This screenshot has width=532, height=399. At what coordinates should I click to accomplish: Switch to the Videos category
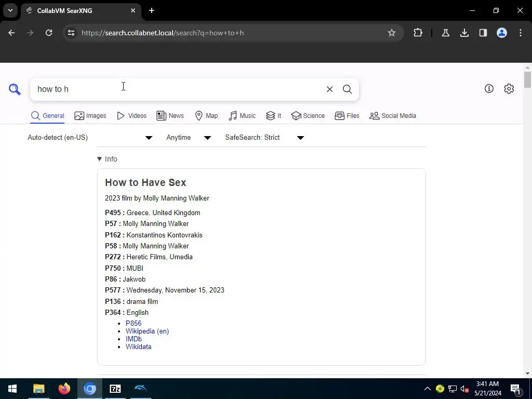pos(131,116)
